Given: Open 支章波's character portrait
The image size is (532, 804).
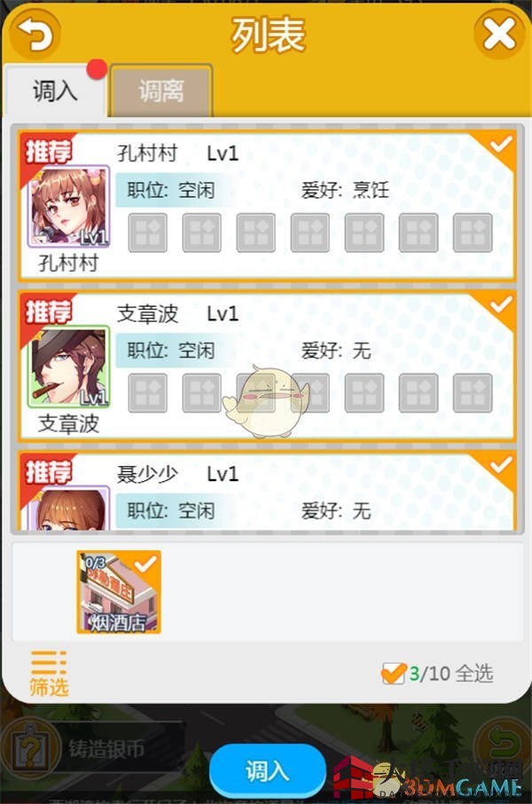Looking at the screenshot, I should coord(68,367).
